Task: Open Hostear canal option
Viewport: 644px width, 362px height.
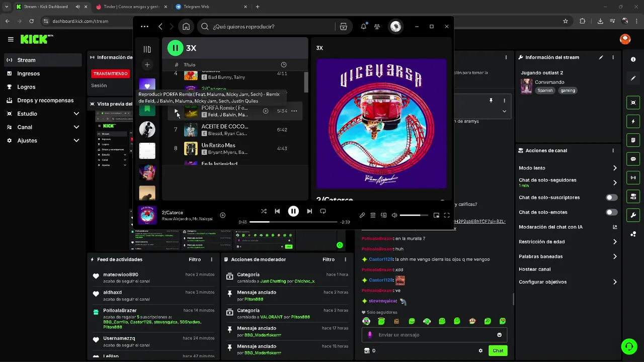Action: [534, 269]
